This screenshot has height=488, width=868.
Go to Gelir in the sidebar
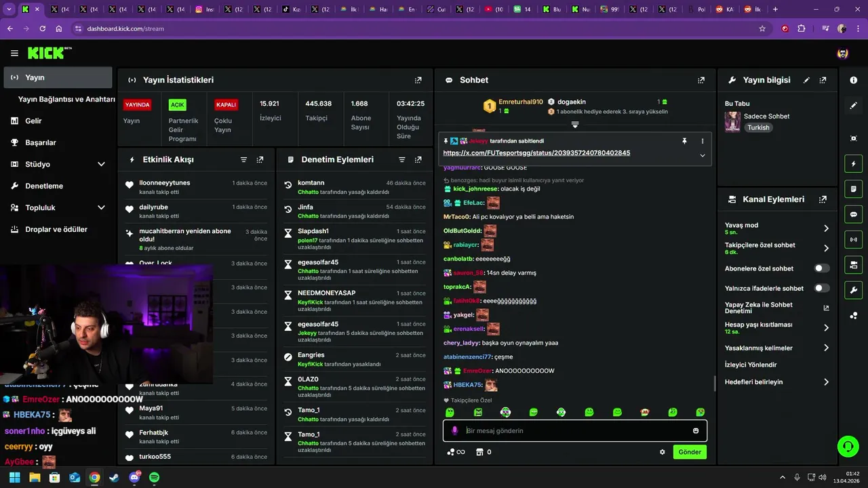[33, 121]
